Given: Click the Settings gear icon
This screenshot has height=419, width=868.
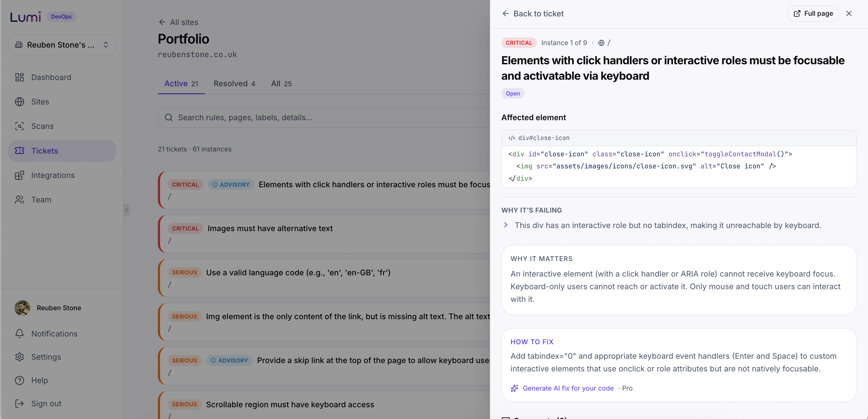Looking at the screenshot, I should [19, 357].
